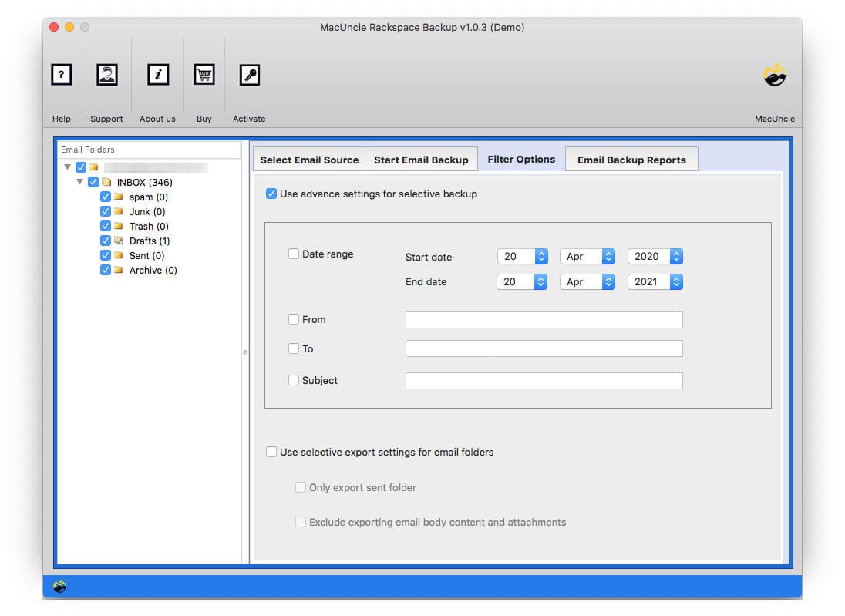Viewport: 845px width, 616px height.
Task: Switch to the Select Email Source tab
Action: (308, 159)
